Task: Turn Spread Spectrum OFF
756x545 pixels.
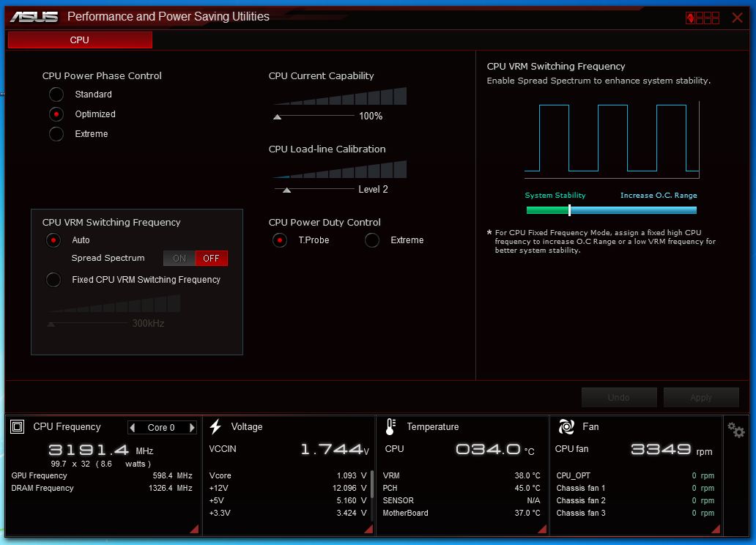Action: 211,258
